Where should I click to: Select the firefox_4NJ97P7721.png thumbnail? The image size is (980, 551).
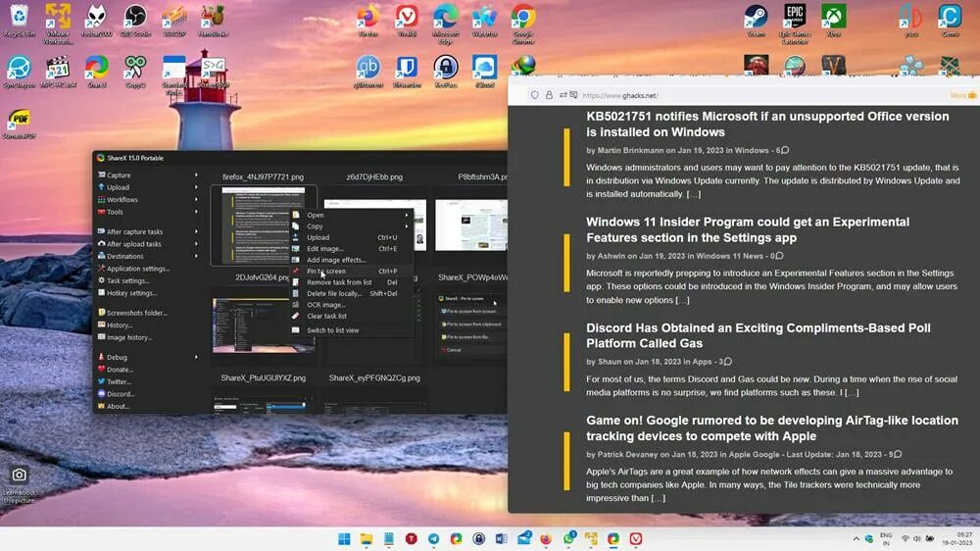pos(263,225)
